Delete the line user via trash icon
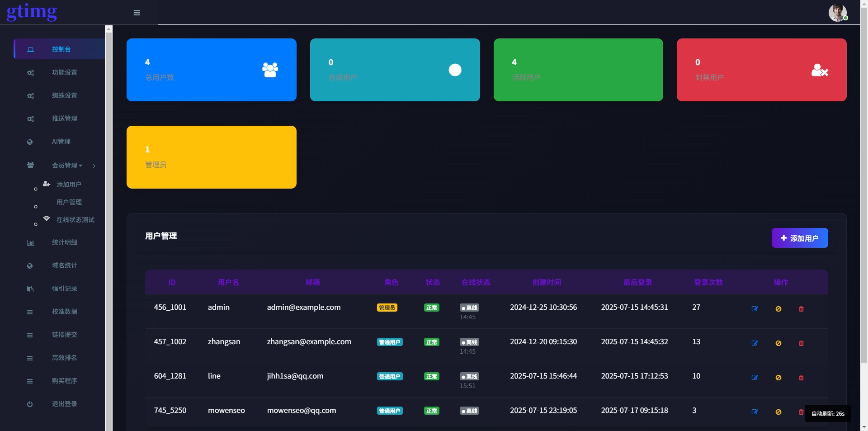The image size is (868, 431). [x=801, y=378]
